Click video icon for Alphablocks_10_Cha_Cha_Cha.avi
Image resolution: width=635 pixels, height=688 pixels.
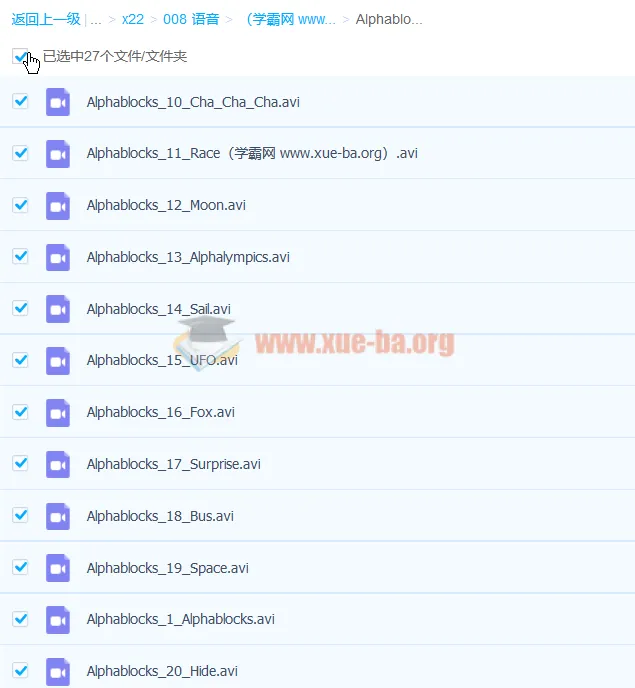58,102
